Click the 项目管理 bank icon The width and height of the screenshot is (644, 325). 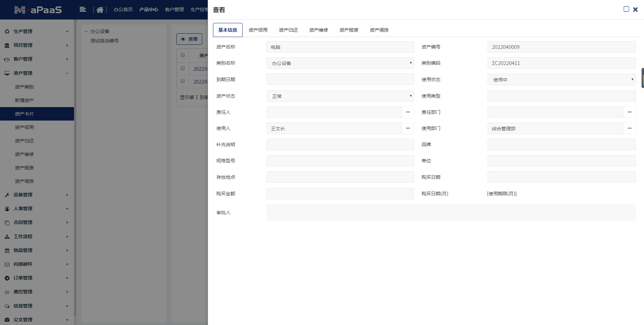click(x=7, y=45)
